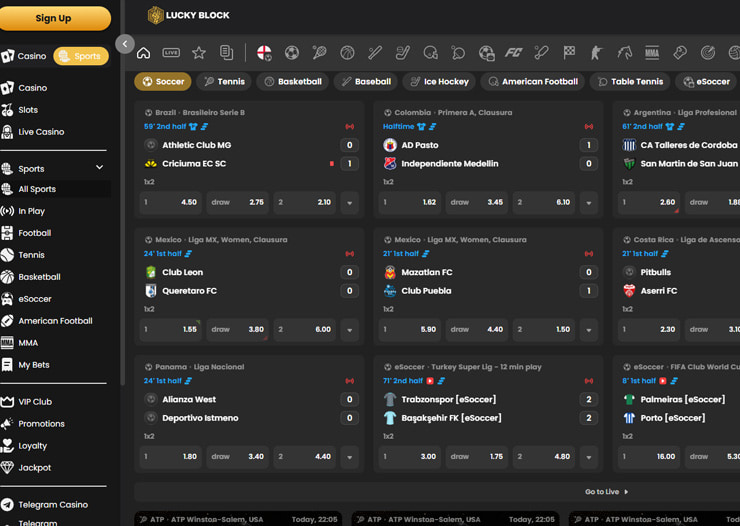Select the MMA icon in top sports bar
Viewport: 740px width, 526px height.
652,53
